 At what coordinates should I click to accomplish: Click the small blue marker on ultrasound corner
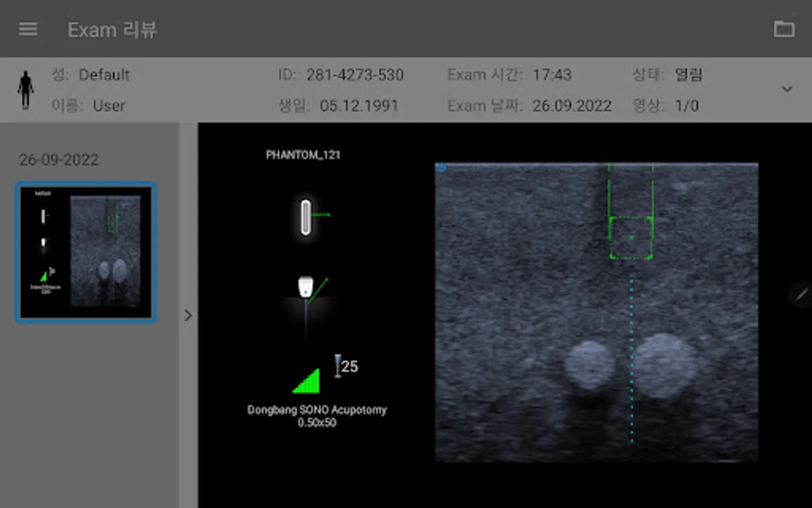[442, 168]
